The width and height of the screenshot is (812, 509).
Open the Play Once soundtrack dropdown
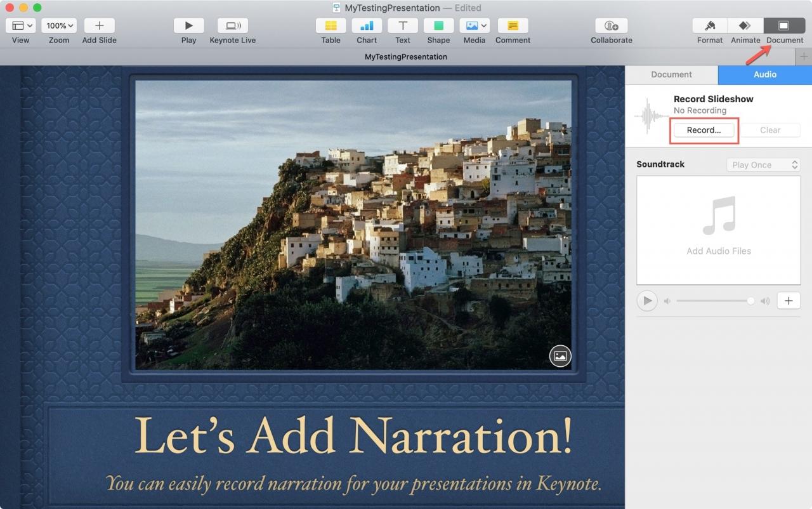click(x=763, y=165)
